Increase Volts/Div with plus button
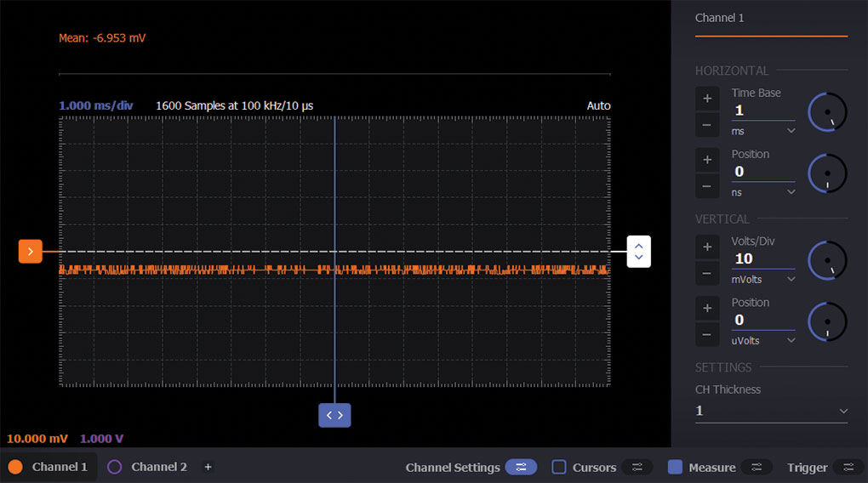The image size is (868, 483). coord(707,247)
